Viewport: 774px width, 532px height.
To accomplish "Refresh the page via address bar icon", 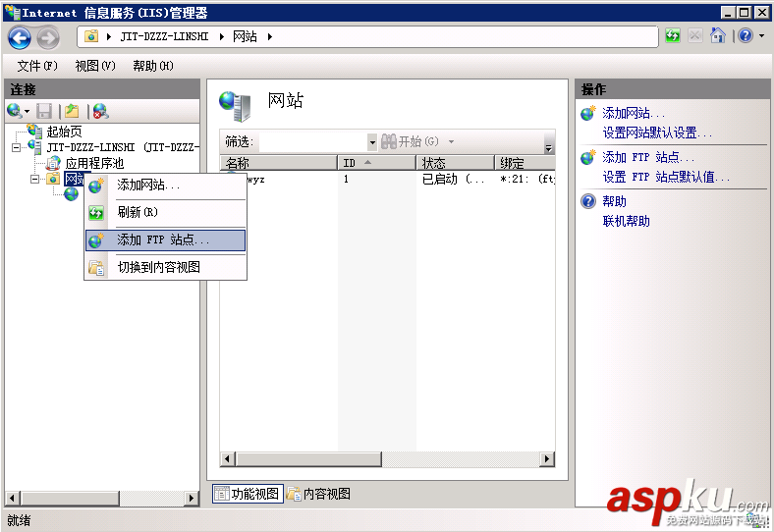I will click(x=672, y=35).
